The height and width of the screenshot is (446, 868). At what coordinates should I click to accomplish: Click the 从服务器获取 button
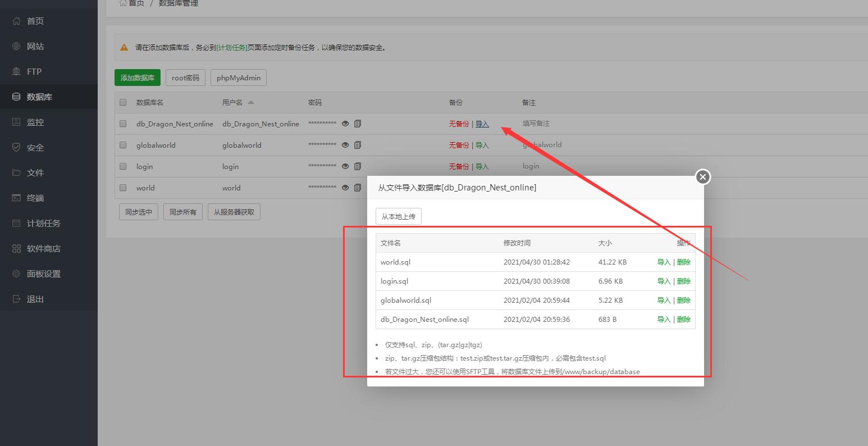point(234,212)
